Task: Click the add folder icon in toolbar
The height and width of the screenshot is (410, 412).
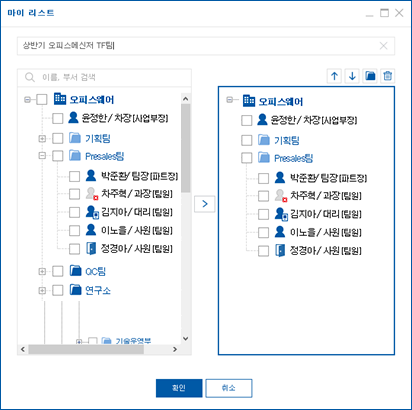Action: click(x=370, y=76)
